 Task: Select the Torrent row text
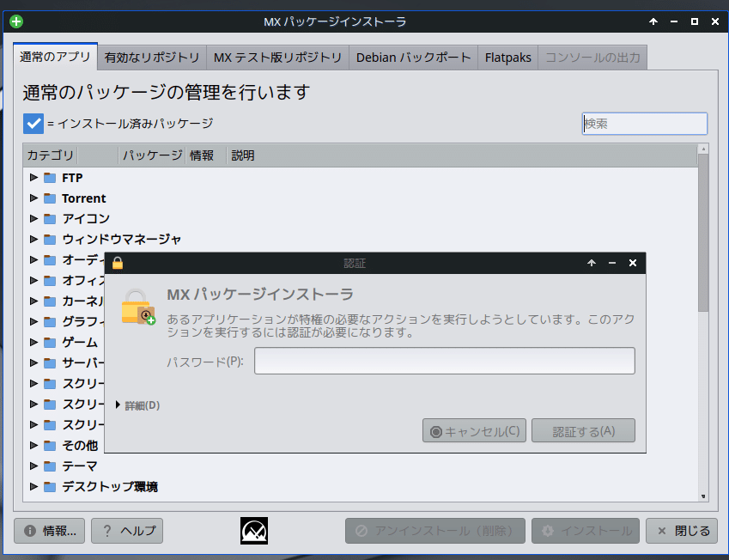(84, 198)
